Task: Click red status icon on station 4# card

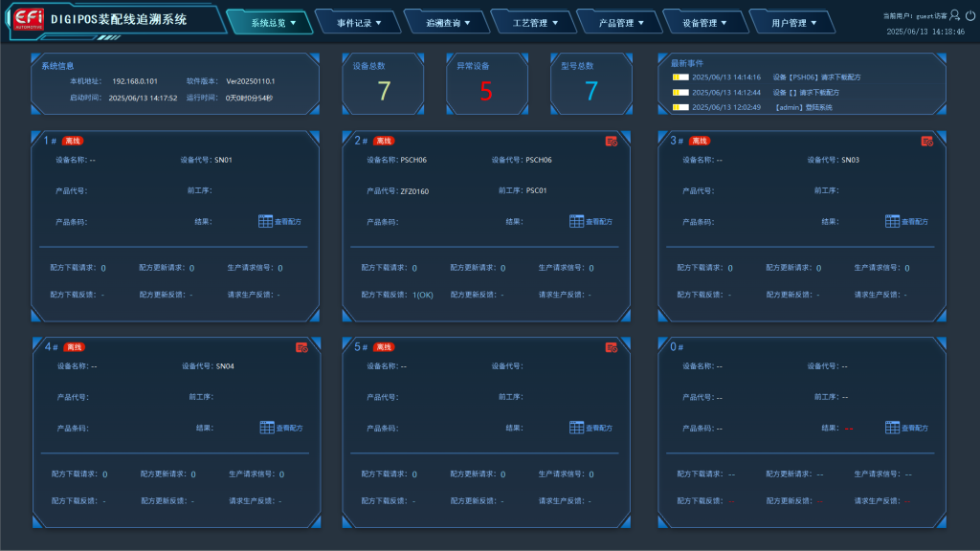Action: (301, 347)
